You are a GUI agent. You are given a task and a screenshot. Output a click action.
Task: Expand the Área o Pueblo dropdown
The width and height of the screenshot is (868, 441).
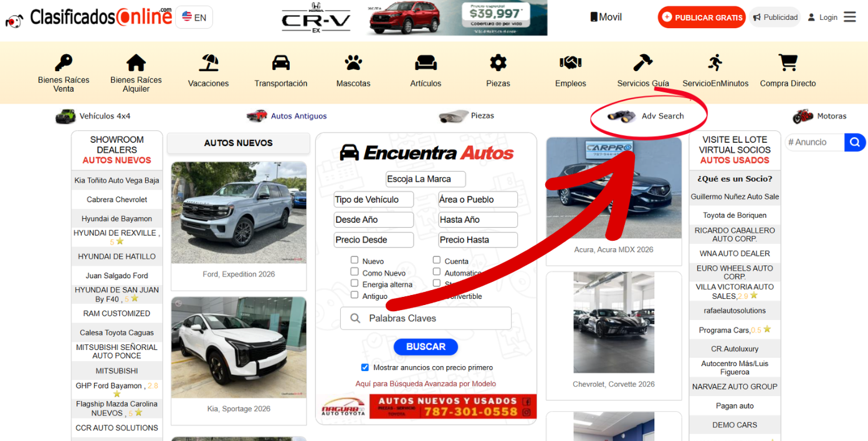478,200
